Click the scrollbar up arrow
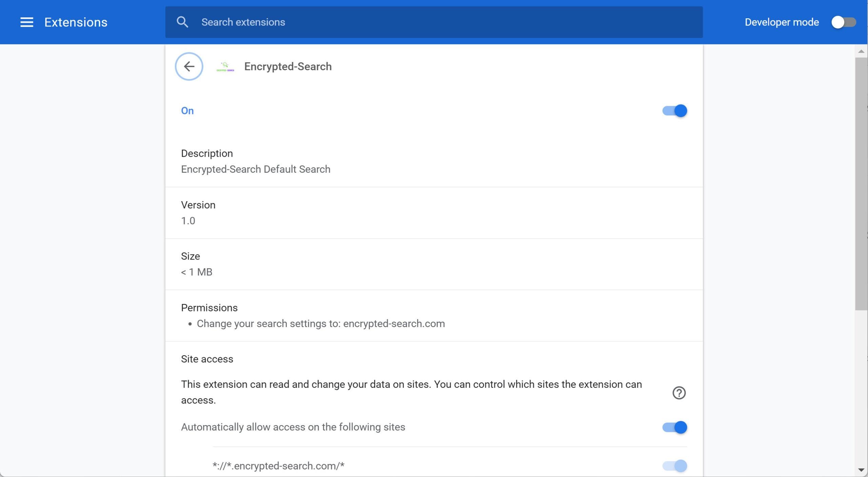Screen dimensions: 868x477 pos(861,52)
